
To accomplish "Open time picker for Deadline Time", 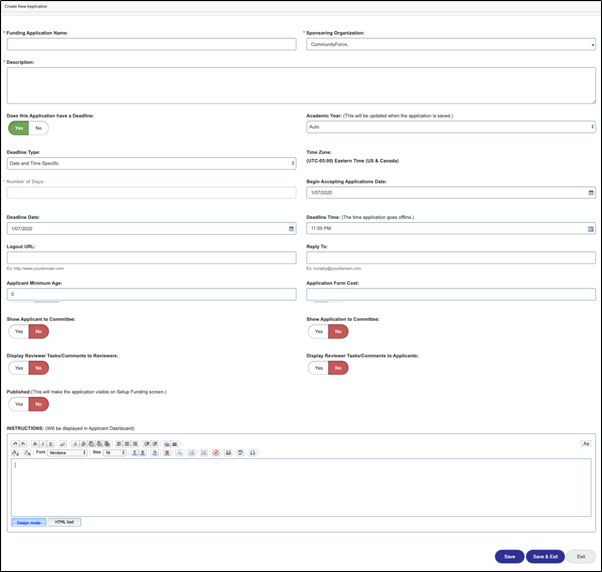I will pos(590,228).
